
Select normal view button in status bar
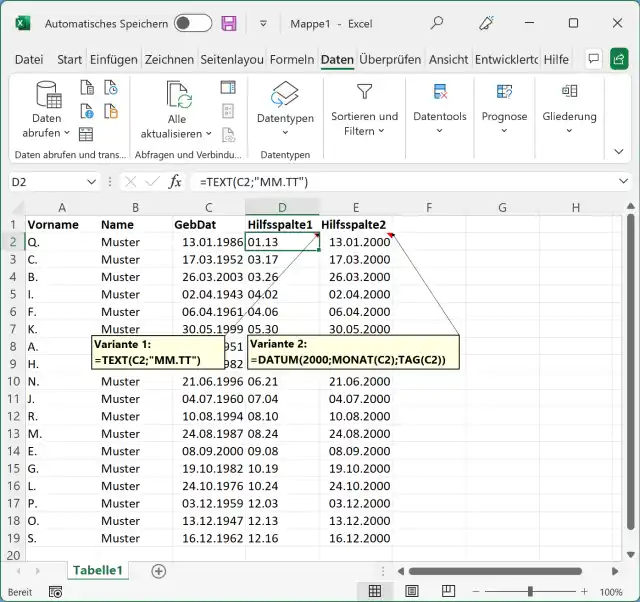click(374, 591)
